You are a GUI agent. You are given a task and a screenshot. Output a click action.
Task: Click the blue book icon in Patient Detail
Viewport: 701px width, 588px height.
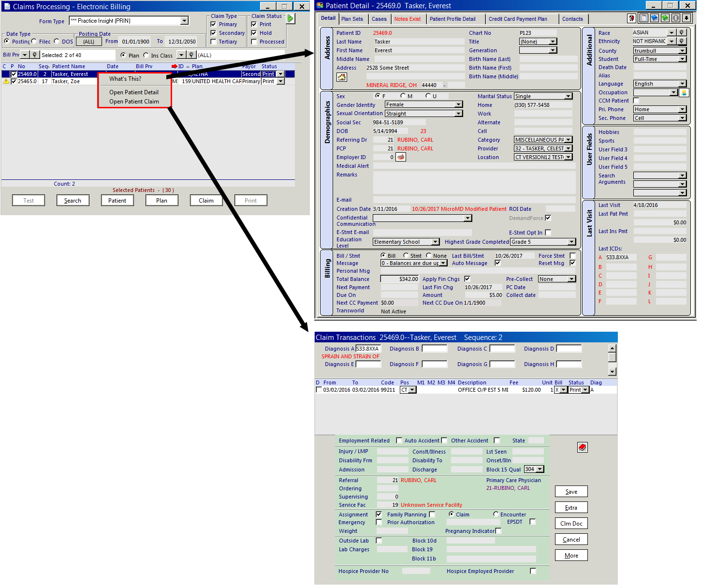coord(655,18)
